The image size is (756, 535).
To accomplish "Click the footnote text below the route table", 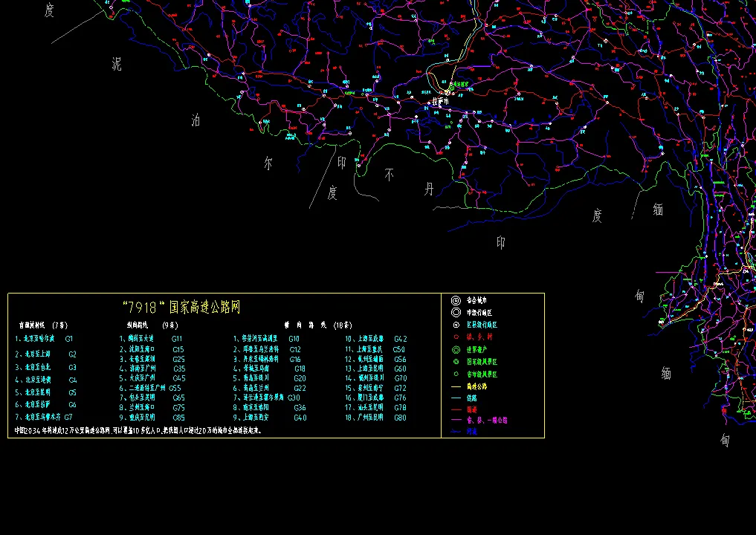I will (138, 430).
